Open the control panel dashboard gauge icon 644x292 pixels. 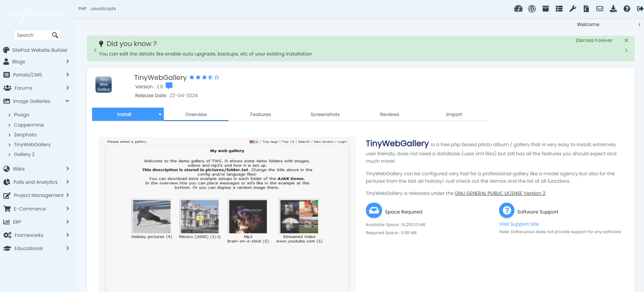click(518, 9)
